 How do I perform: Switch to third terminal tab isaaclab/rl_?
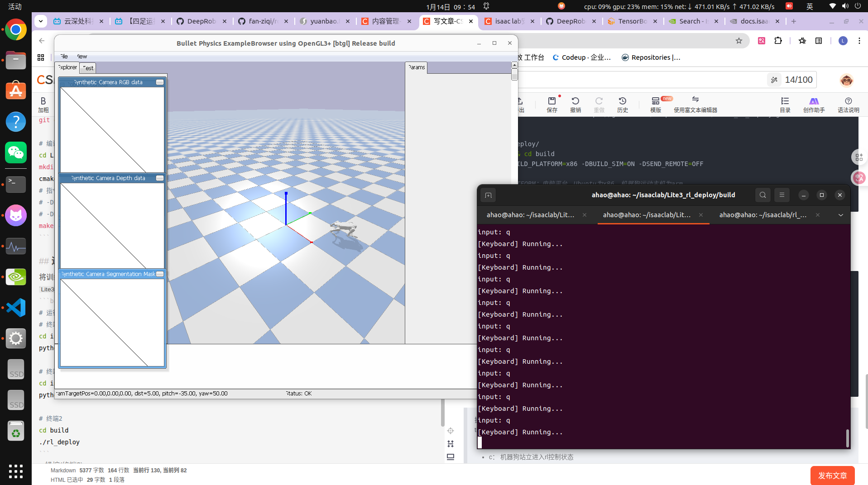[763, 215]
